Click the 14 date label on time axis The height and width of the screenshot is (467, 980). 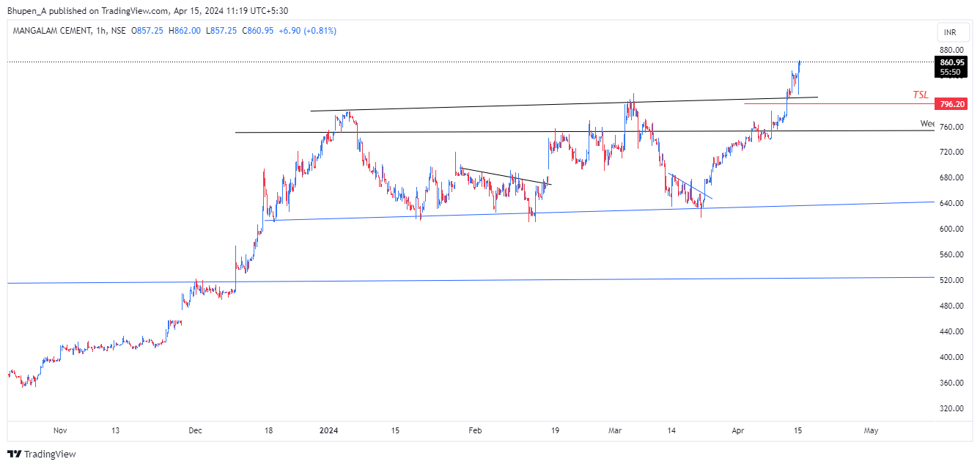tap(672, 431)
